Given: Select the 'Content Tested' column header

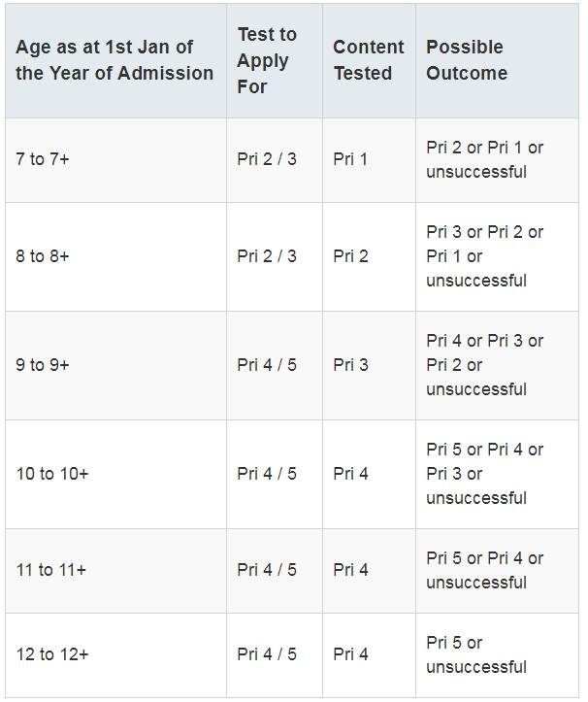Looking at the screenshot, I should [x=368, y=60].
